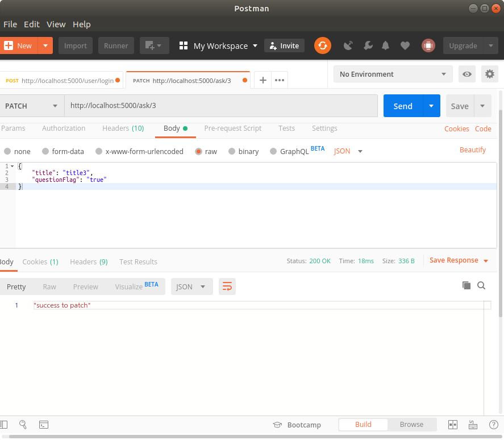Open the Tests tab

286,128
